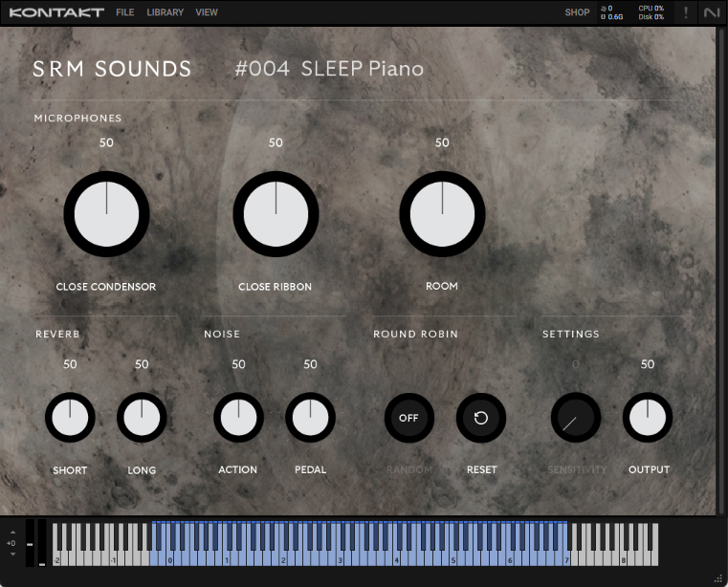This screenshot has width=728, height=587.
Task: Click the keyboard key labeled -2
Action: tap(56, 556)
